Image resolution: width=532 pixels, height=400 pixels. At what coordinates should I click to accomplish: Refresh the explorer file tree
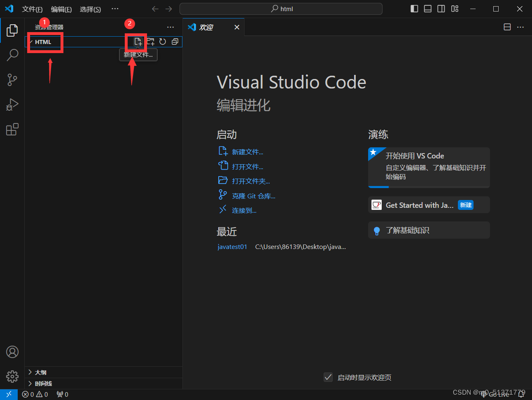tap(163, 42)
